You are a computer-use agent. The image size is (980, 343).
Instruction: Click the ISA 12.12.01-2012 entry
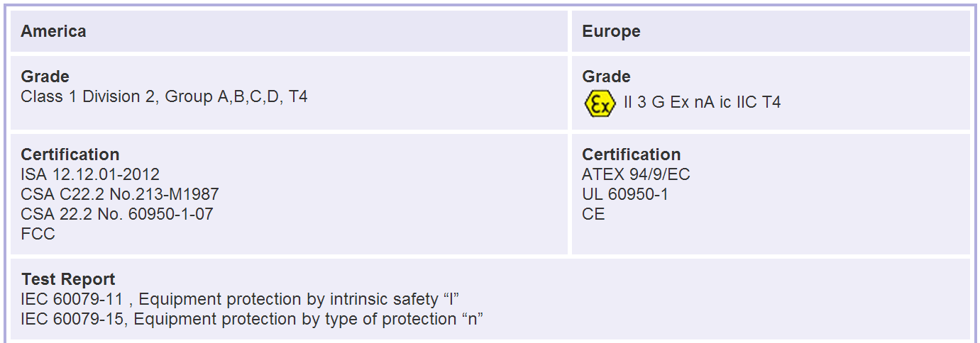coord(90,174)
